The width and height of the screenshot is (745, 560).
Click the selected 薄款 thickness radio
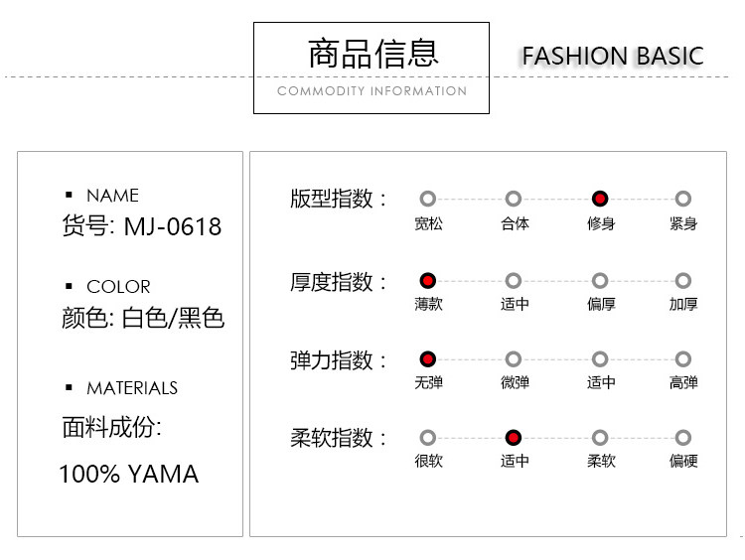point(428,281)
